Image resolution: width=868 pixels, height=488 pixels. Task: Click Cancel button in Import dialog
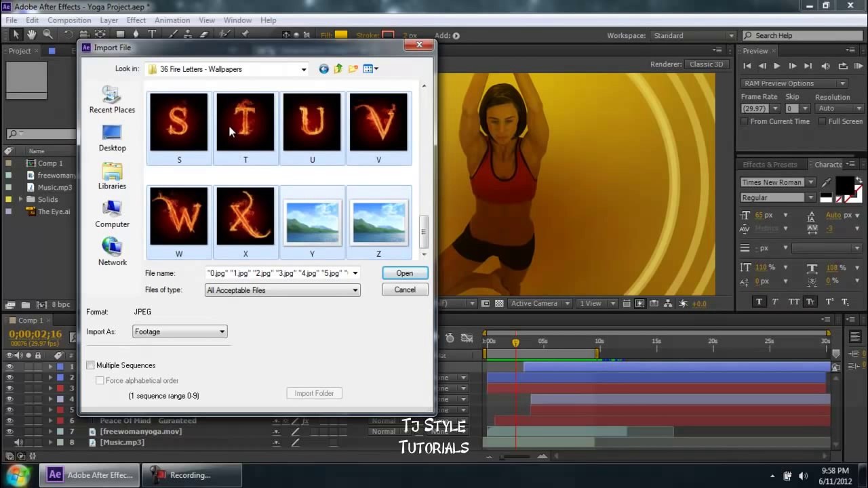(x=405, y=290)
